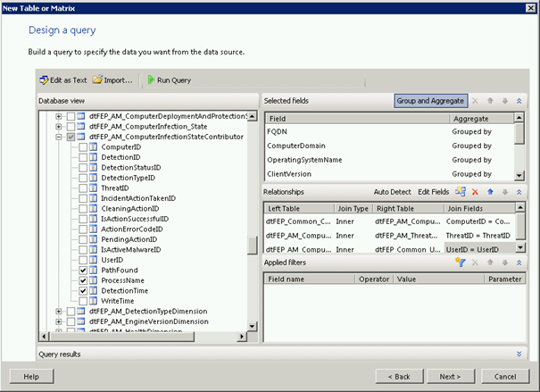The image size is (540, 392).
Task: Collapse the Selected fields panel
Action: [519, 101]
